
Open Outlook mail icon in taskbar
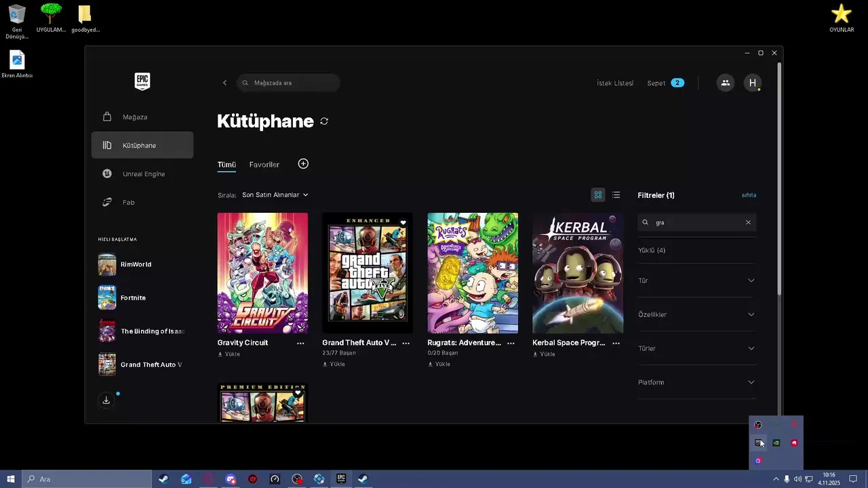tap(186, 479)
